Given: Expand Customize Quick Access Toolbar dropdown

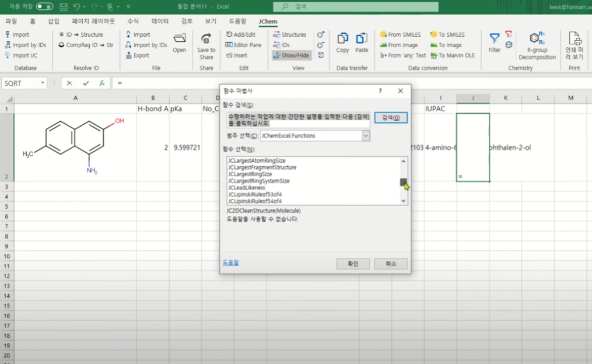Looking at the screenshot, I should point(128,7).
